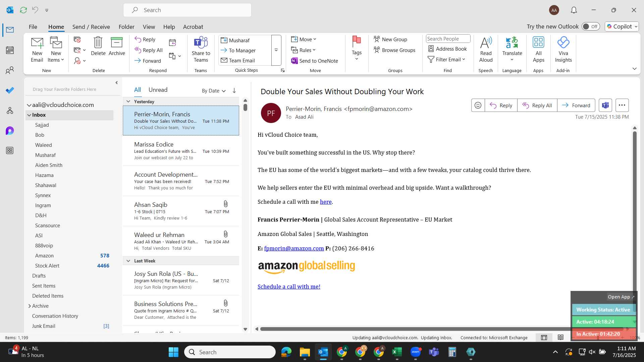The height and width of the screenshot is (362, 644).
Task: Open the All Apps ribbon button
Action: pos(538,50)
